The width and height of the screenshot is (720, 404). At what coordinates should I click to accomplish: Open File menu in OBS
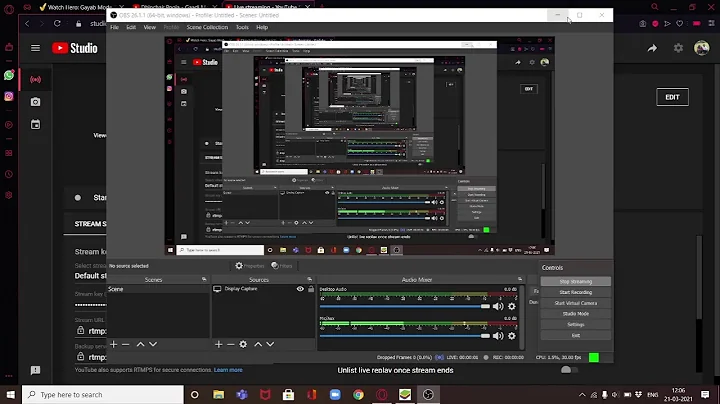114,28
